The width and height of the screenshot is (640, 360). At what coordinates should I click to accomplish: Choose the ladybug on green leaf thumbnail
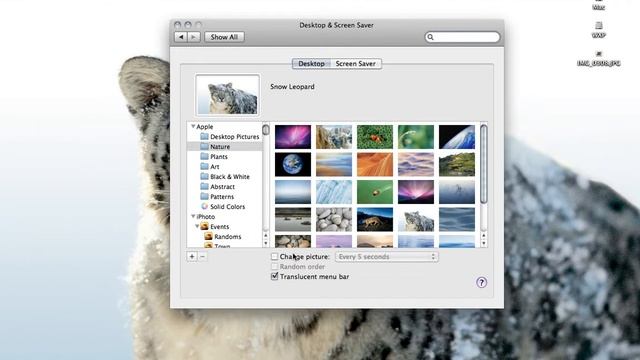click(x=375, y=192)
